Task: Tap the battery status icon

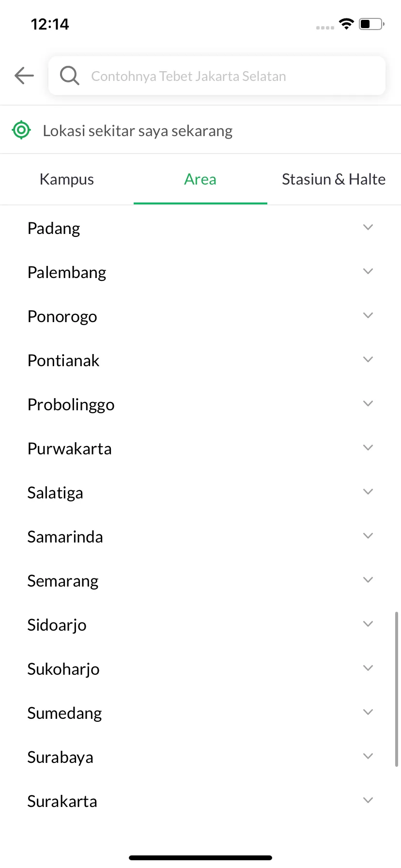Action: 371,24
